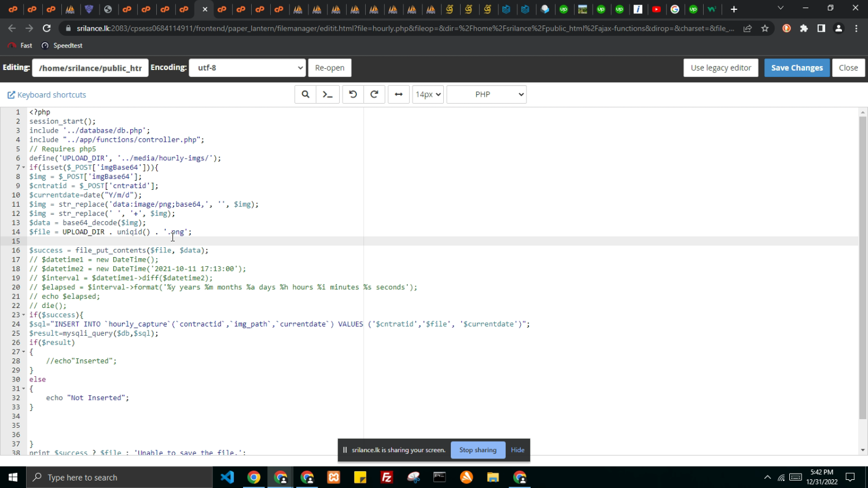Select language mode from PHP dropdown
Screen dimensions: 868x488
coord(486,94)
